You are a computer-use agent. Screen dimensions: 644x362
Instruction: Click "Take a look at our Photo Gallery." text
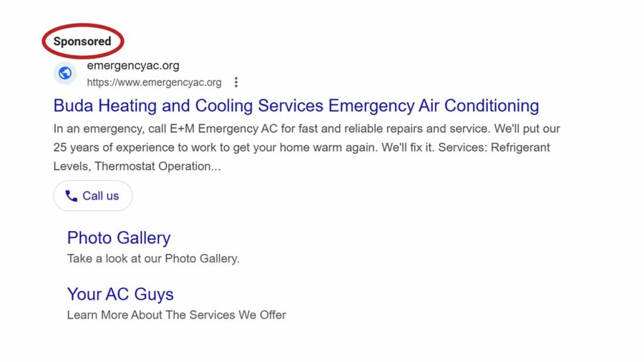click(153, 258)
